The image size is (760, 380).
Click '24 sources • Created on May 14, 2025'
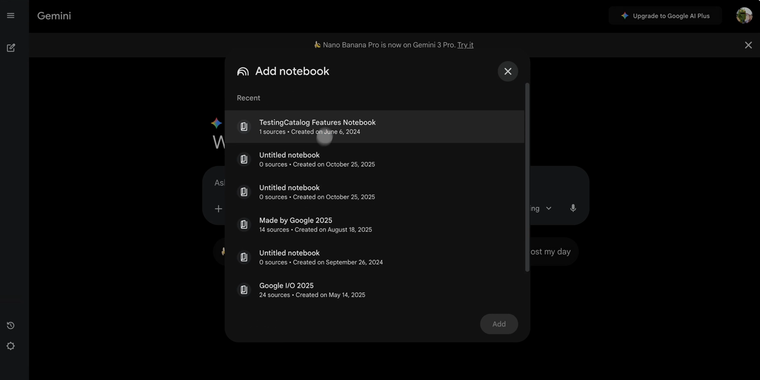(312, 295)
